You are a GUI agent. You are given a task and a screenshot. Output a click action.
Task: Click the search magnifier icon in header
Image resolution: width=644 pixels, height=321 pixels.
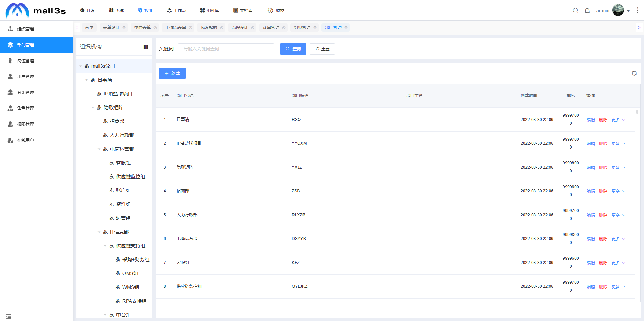tap(576, 10)
